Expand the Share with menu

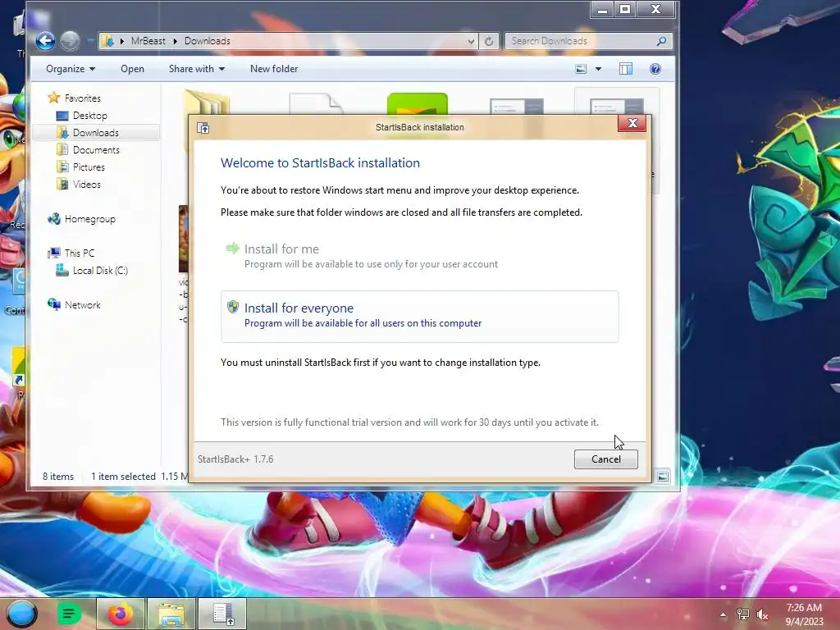tap(197, 69)
